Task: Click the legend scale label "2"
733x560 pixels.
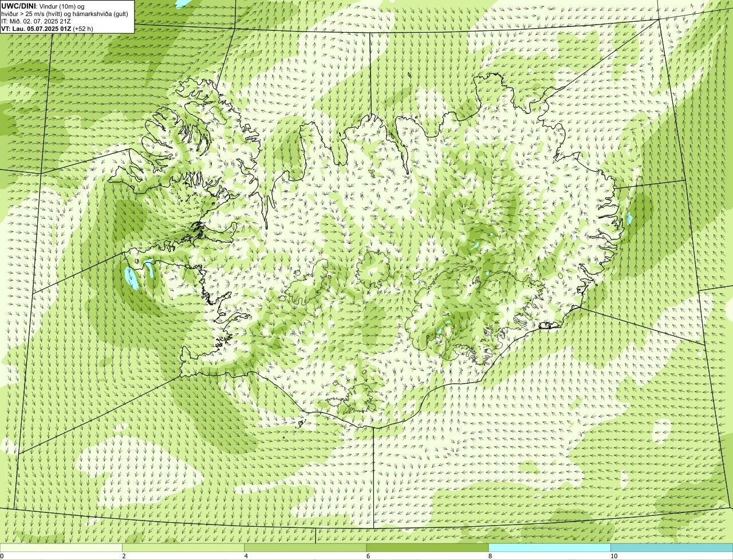Action: click(x=124, y=556)
